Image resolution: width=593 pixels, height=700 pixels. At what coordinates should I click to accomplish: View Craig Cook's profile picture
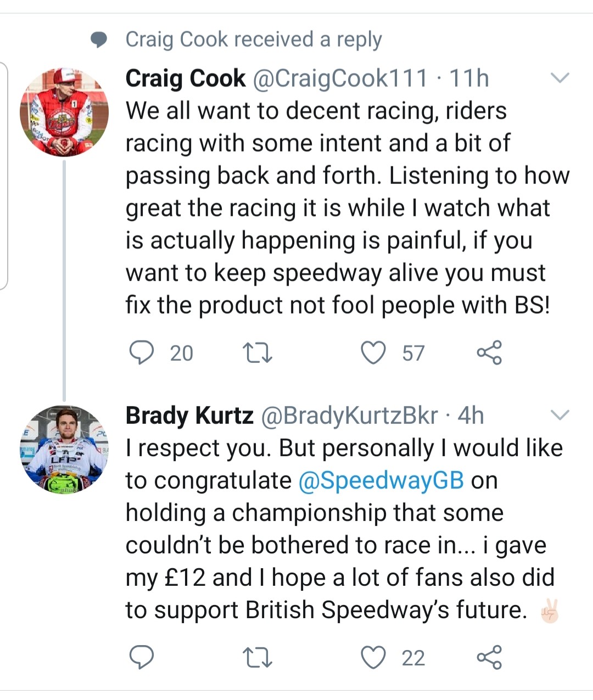64,111
